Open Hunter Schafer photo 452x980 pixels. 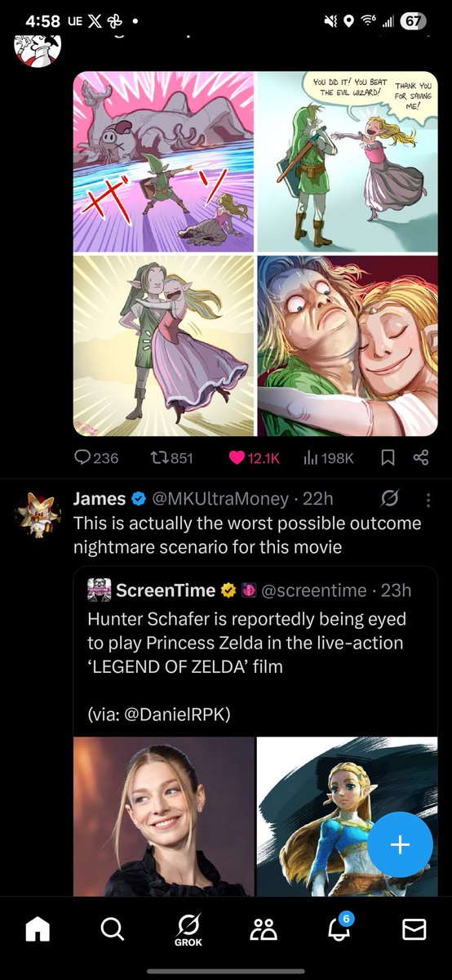[x=164, y=817]
